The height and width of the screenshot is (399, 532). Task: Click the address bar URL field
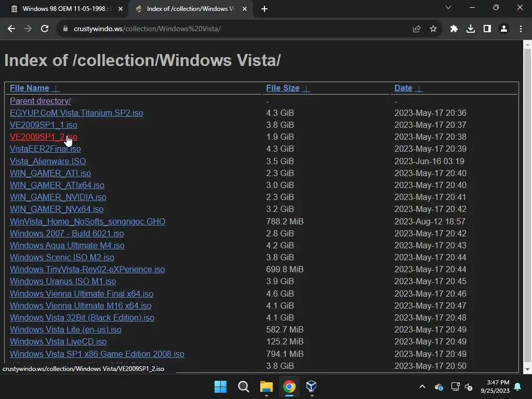(234, 29)
